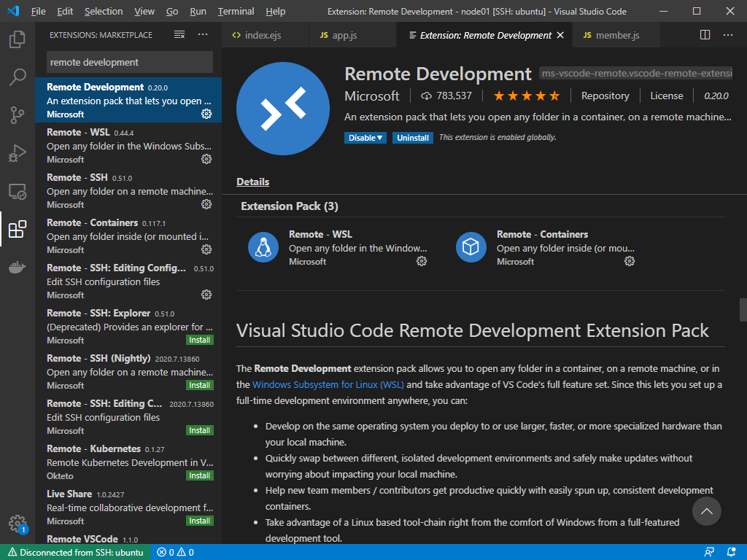Image resolution: width=747 pixels, height=560 pixels.
Task: Open the Go menu
Action: coord(172,12)
